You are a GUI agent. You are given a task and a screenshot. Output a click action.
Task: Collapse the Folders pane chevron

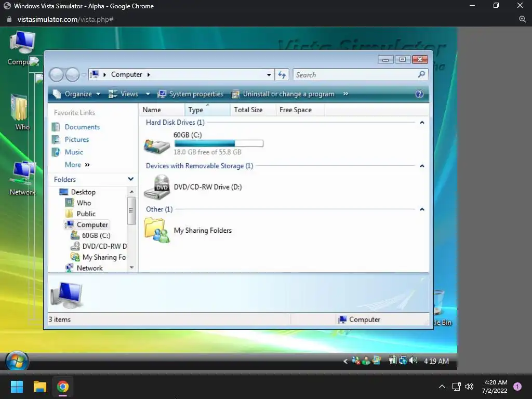[130, 179]
